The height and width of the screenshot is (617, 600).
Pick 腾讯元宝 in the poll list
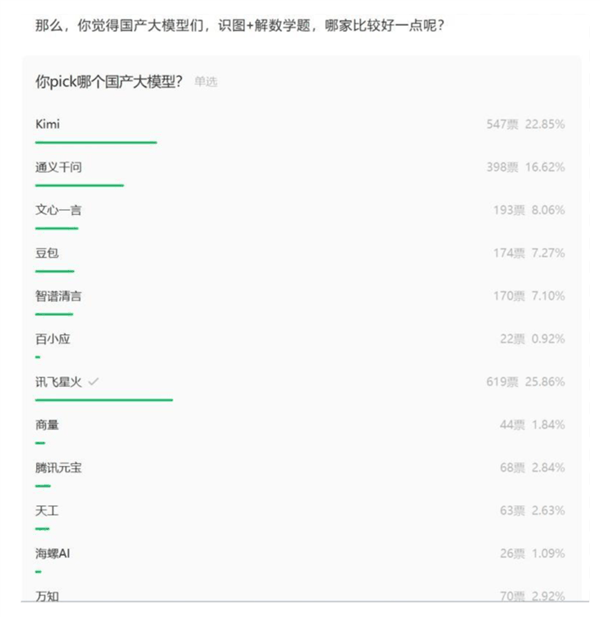(x=58, y=467)
